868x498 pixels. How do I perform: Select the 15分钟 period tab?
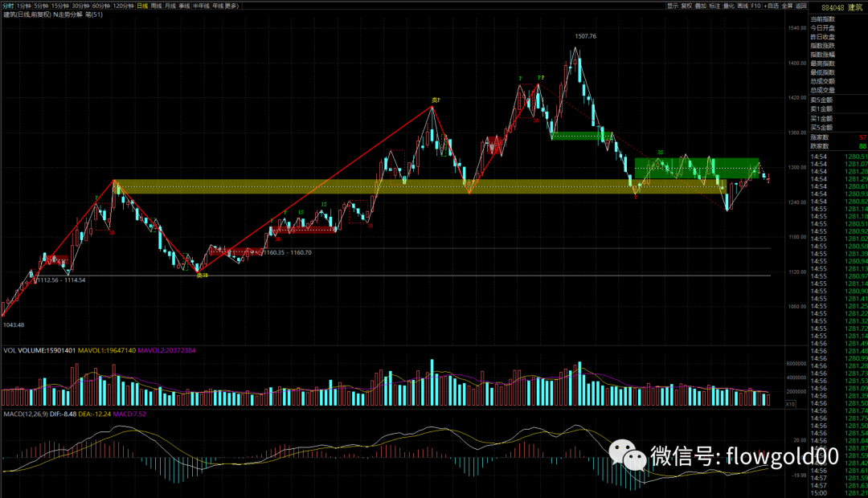[x=59, y=6]
